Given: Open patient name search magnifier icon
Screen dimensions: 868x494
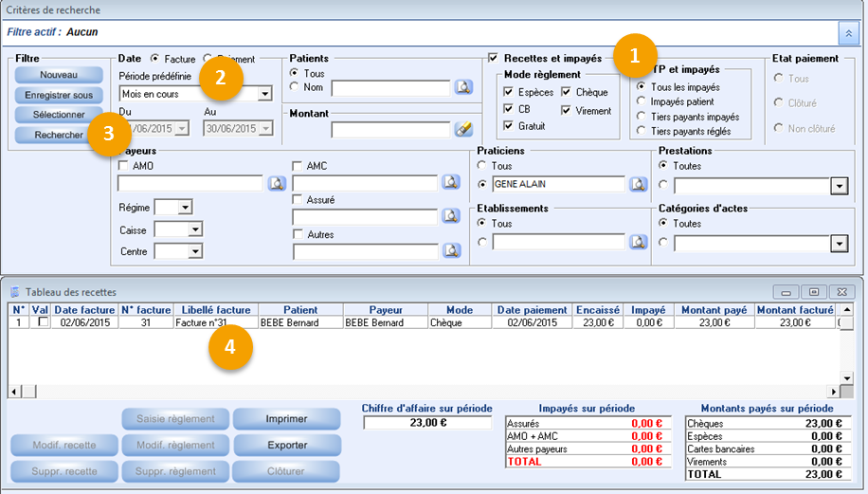Looking at the screenshot, I should coord(463,87).
